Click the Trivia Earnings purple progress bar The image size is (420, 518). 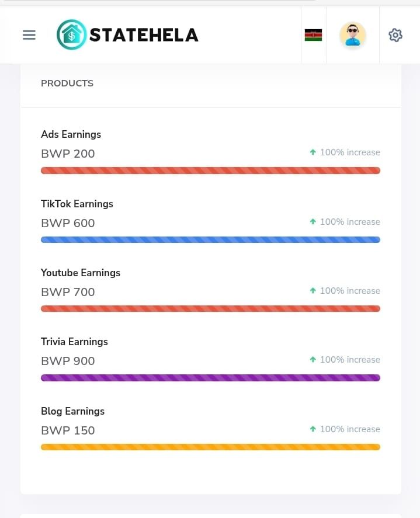(x=210, y=377)
